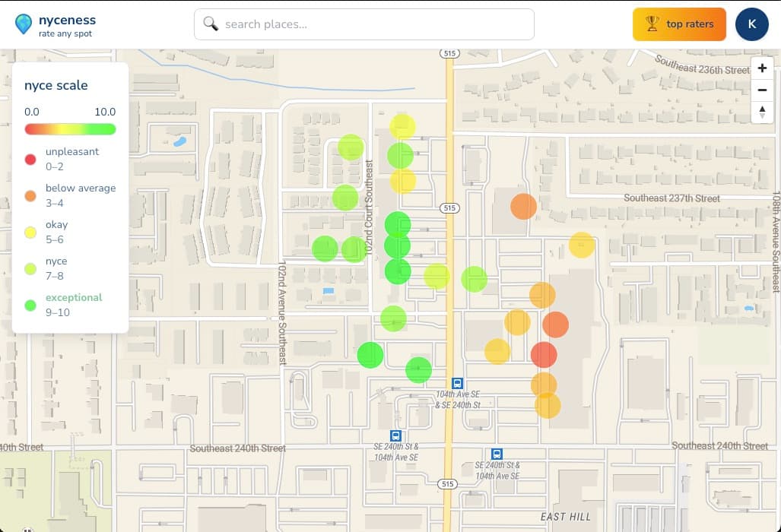
Task: Click the 515 highway shield near the bottom of map
Action: click(x=447, y=483)
